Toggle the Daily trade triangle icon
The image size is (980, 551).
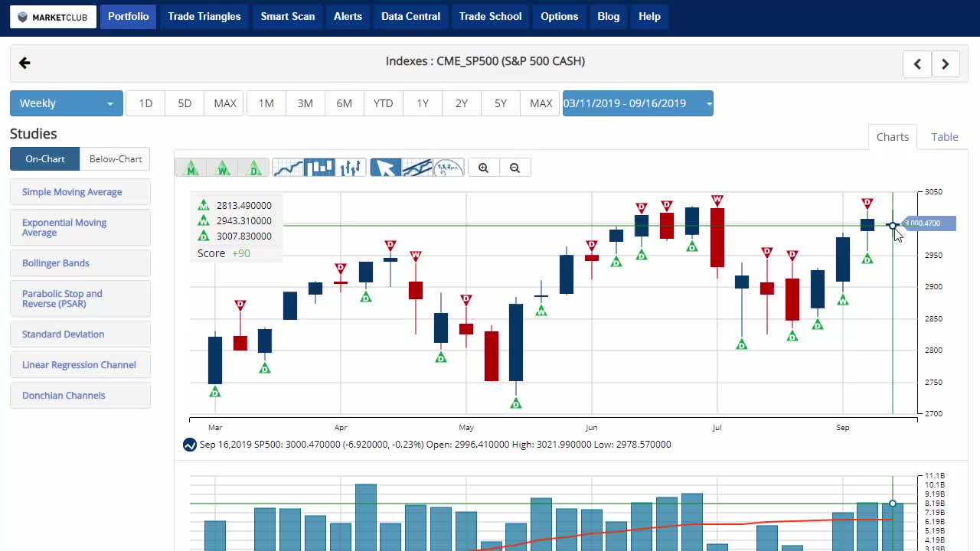click(253, 168)
